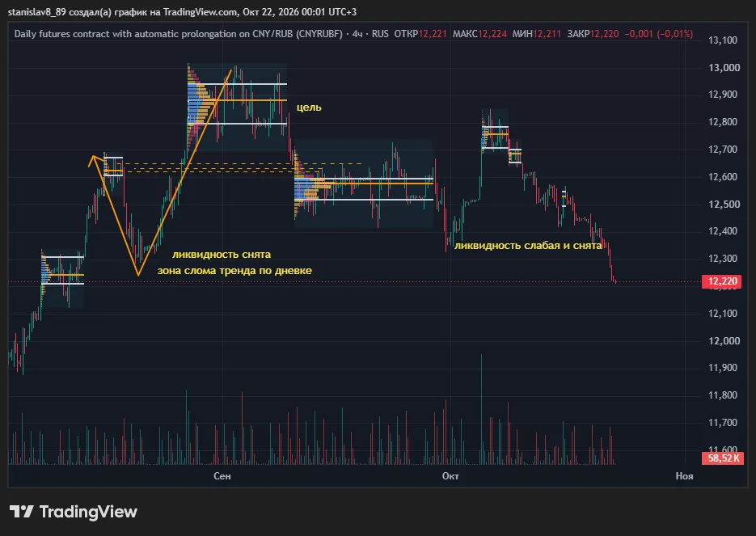The width and height of the screenshot is (756, 536).
Task: Click the 11,900 price scale label
Action: tap(723, 368)
